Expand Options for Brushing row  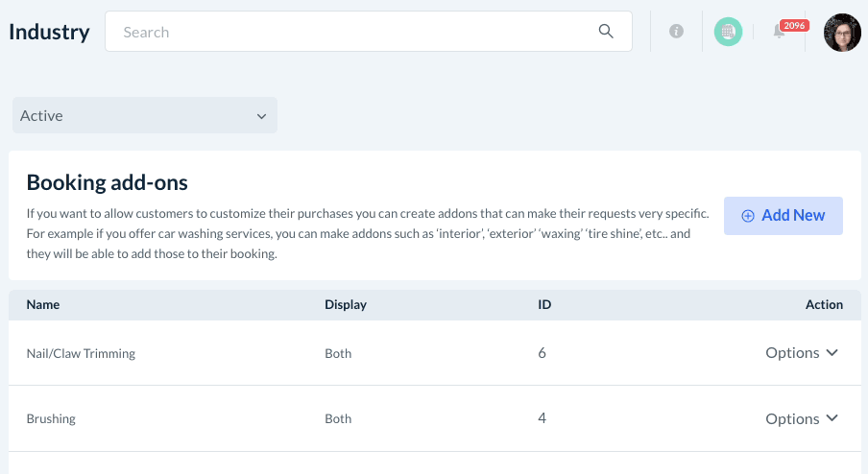coord(802,418)
